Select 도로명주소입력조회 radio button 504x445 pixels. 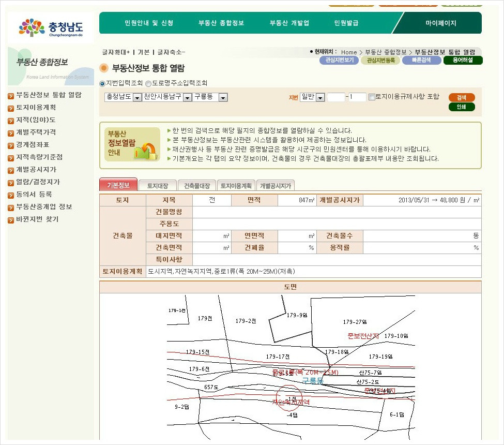click(x=148, y=84)
